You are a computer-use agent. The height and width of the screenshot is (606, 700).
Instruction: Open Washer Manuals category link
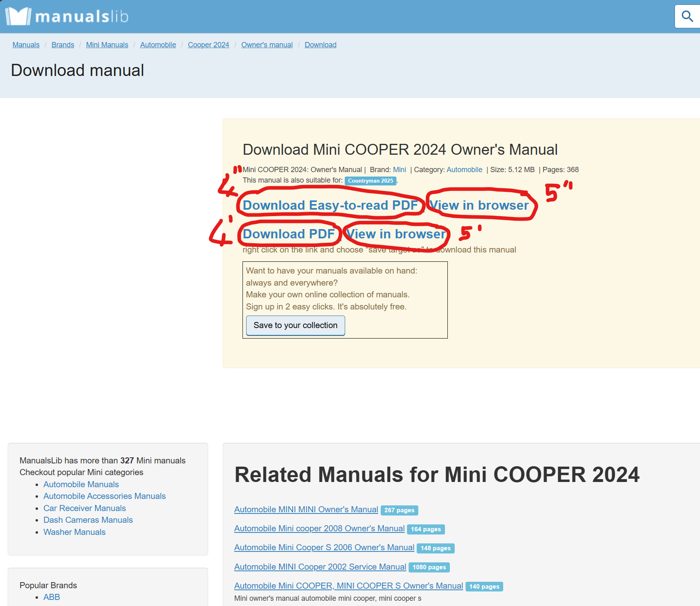point(74,532)
